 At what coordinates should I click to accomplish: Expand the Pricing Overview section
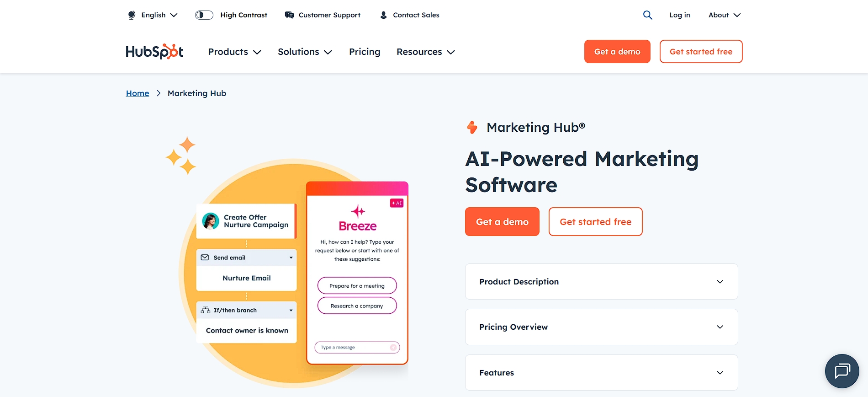point(601,327)
